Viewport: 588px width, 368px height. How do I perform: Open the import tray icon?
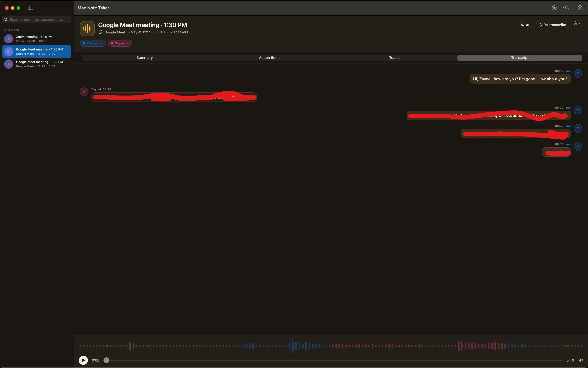pyautogui.click(x=566, y=8)
